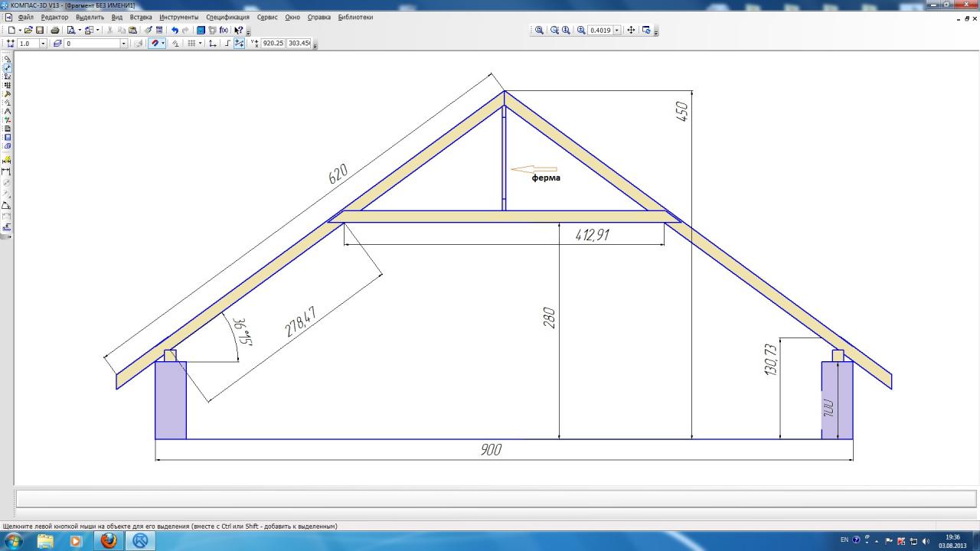Viewport: 980px width, 551px height.
Task: Click the Open file folder icon
Action: 28,31
